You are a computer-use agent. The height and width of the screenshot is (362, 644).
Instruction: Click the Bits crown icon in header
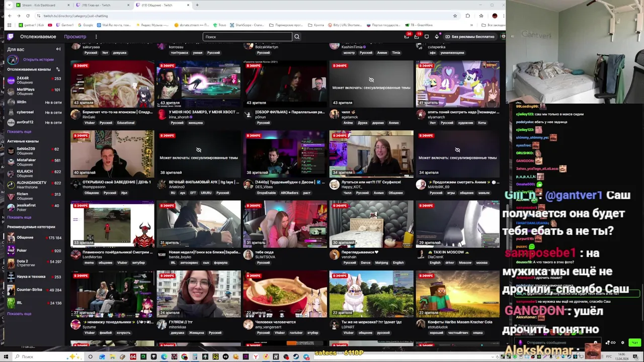(x=437, y=37)
